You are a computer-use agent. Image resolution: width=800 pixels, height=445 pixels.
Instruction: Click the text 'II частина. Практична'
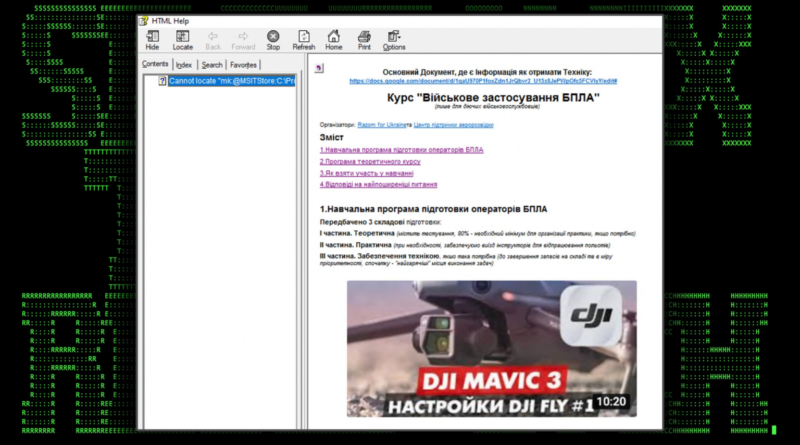(x=356, y=245)
